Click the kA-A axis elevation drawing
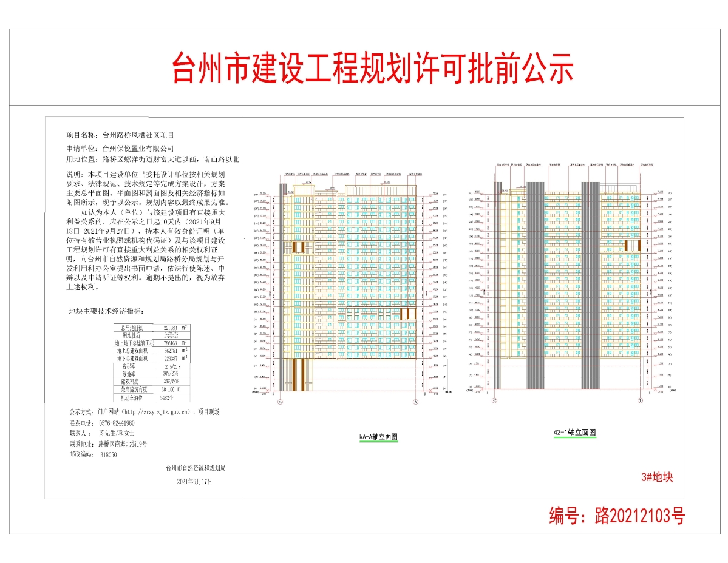The image size is (728, 563). pyautogui.click(x=352, y=288)
